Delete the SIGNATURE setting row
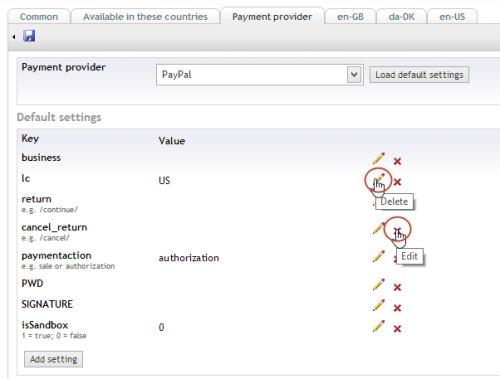 [397, 308]
